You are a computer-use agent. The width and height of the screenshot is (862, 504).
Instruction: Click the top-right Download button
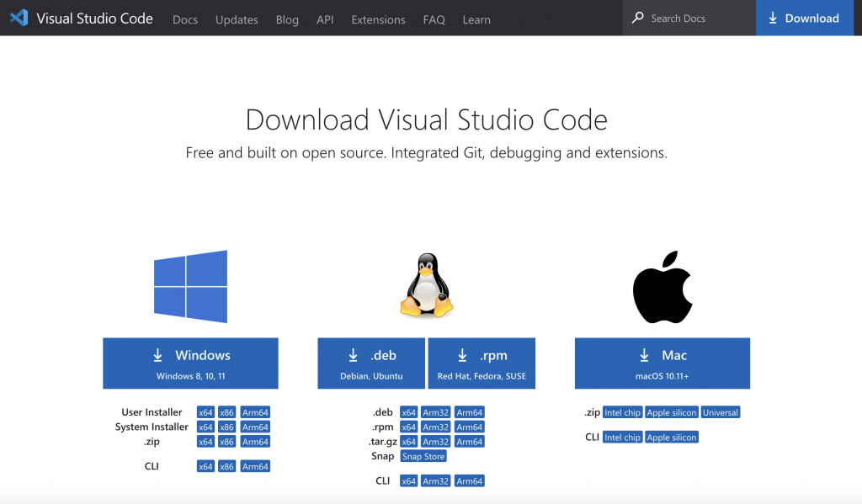805,19
